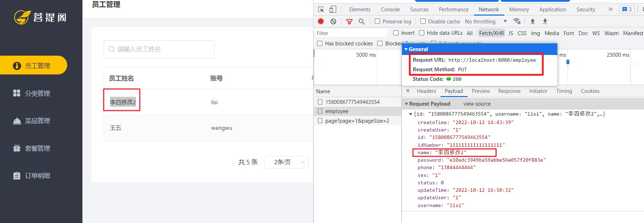Show more DevTools tabs chevron
Screen dimensions: 644x223
click(610, 10)
